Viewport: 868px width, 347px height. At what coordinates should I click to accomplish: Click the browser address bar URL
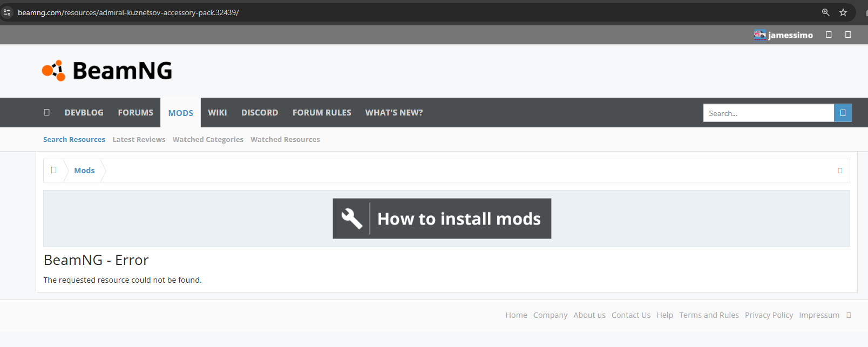click(x=128, y=12)
